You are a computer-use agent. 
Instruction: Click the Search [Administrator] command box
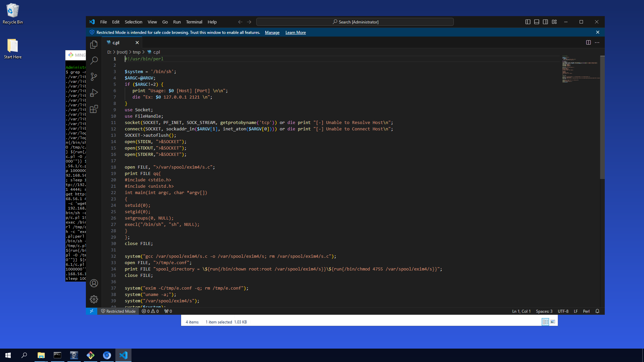355,22
